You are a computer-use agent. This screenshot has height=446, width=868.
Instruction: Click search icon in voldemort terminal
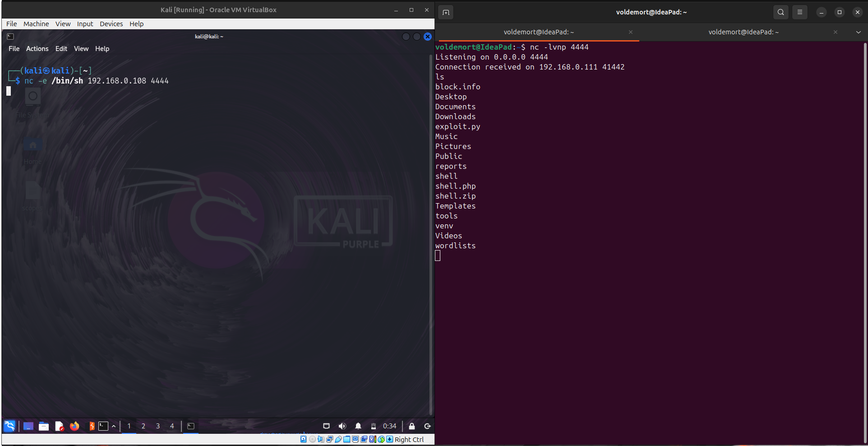click(781, 13)
